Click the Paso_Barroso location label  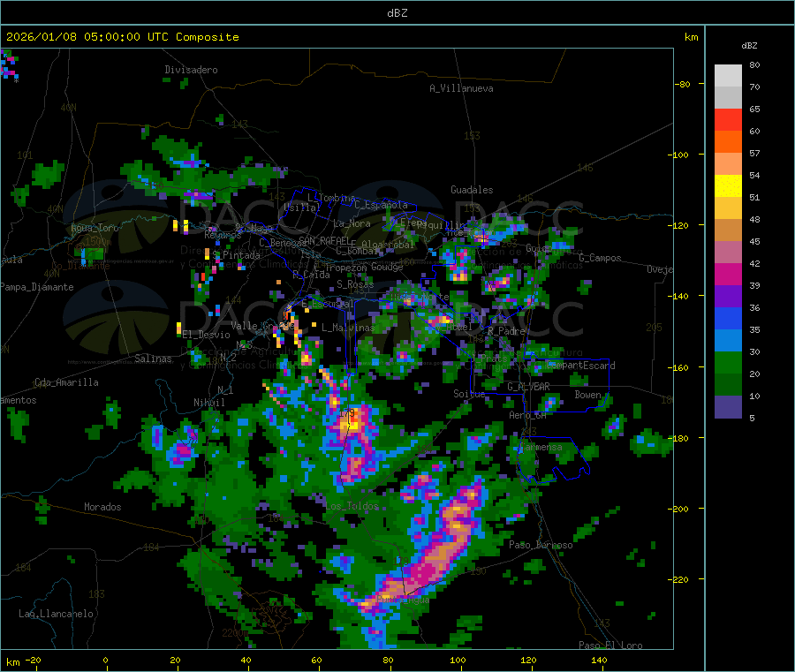coord(541,545)
